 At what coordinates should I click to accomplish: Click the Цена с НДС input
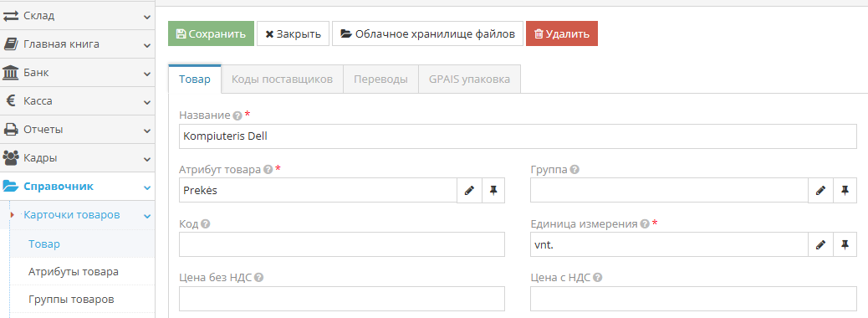coord(693,299)
